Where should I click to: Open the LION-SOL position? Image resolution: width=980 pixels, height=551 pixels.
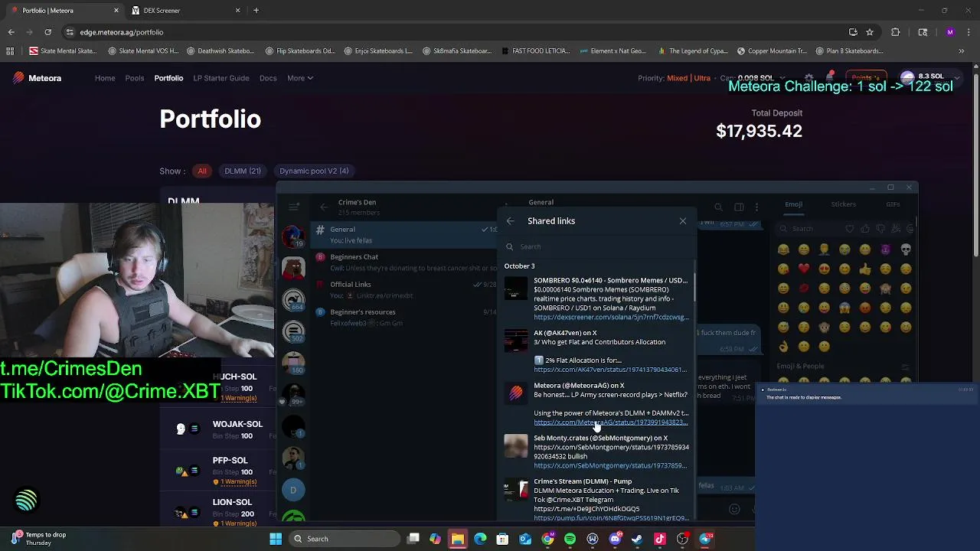232,503
